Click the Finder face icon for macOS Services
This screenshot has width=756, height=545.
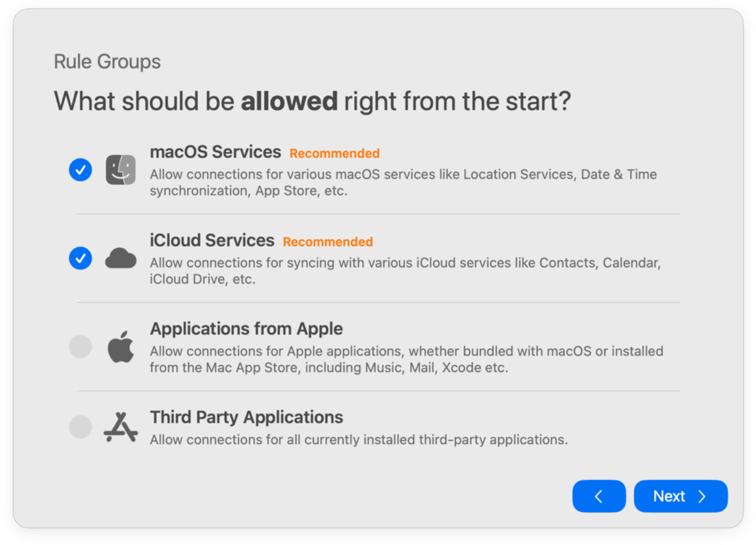120,169
